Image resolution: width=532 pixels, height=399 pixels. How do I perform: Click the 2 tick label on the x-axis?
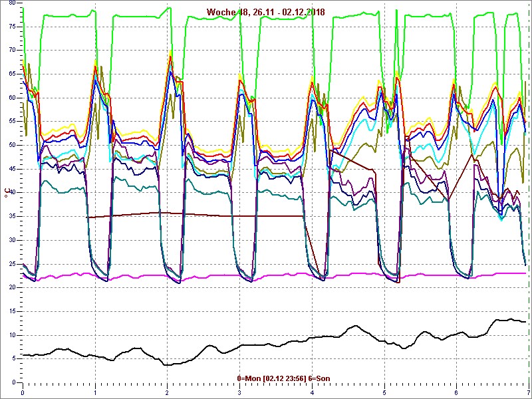167,392
